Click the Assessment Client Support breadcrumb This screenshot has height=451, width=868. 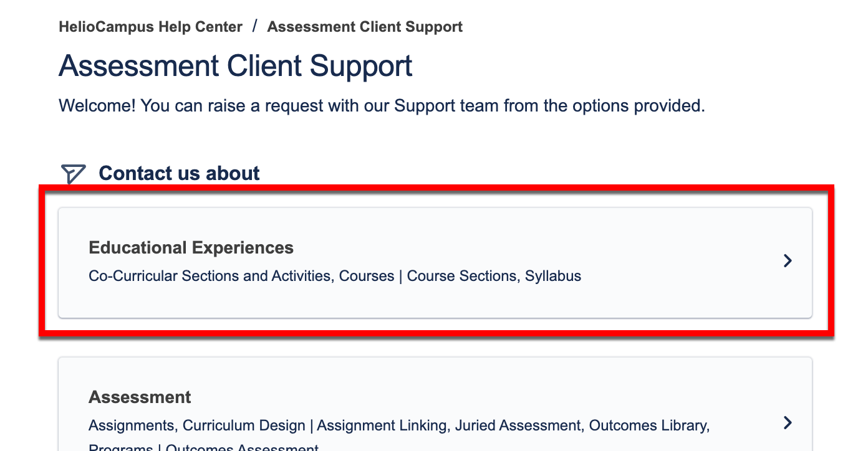365,27
